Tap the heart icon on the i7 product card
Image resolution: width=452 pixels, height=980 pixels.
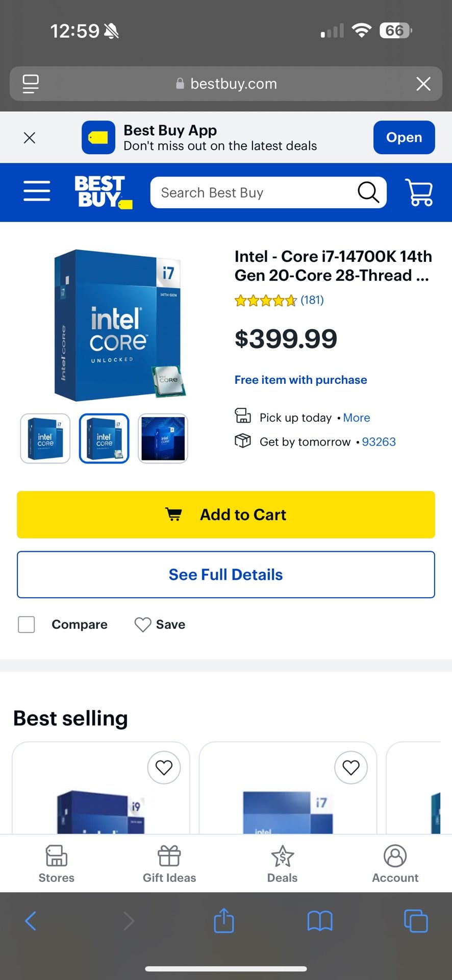tap(350, 768)
